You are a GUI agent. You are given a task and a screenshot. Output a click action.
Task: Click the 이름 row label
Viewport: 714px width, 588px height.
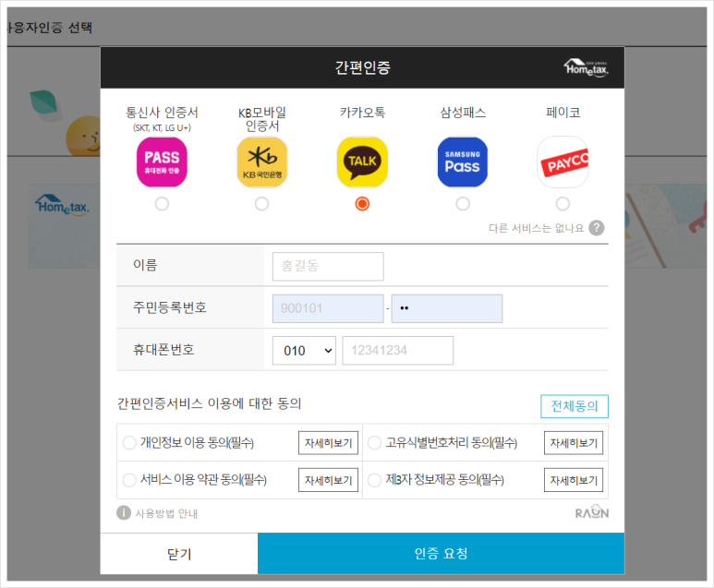point(145,265)
